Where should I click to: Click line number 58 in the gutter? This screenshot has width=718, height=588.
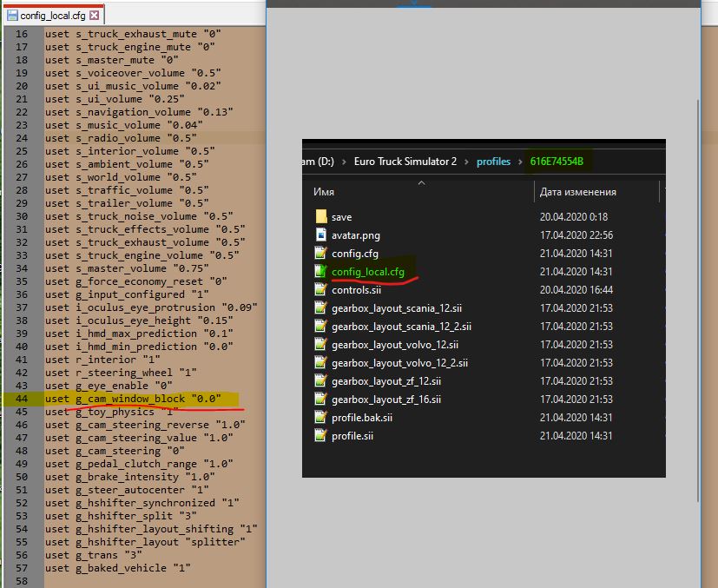[x=22, y=581]
